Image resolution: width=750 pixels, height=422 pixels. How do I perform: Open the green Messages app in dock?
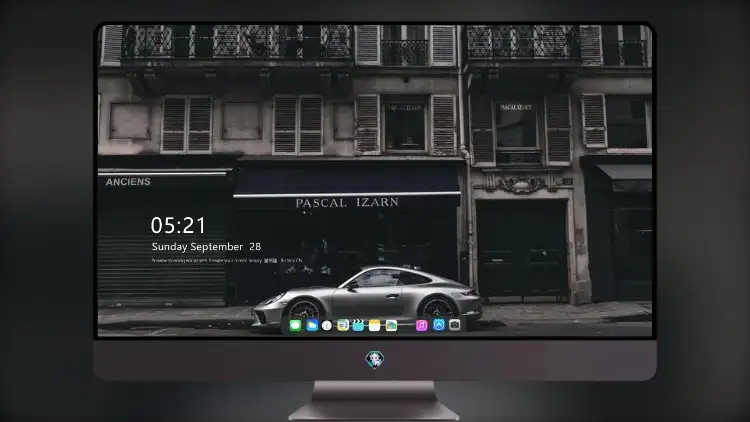[295, 326]
